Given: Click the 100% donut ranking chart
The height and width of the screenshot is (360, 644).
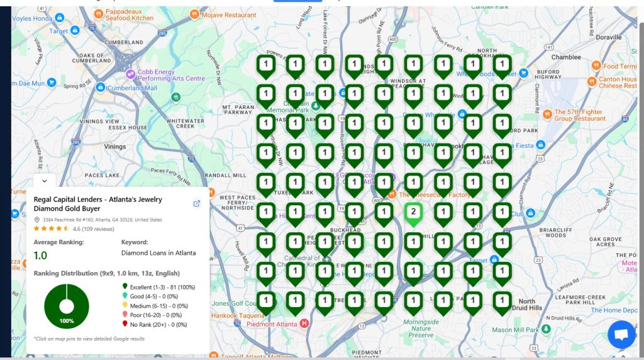Looking at the screenshot, I should coord(67,306).
